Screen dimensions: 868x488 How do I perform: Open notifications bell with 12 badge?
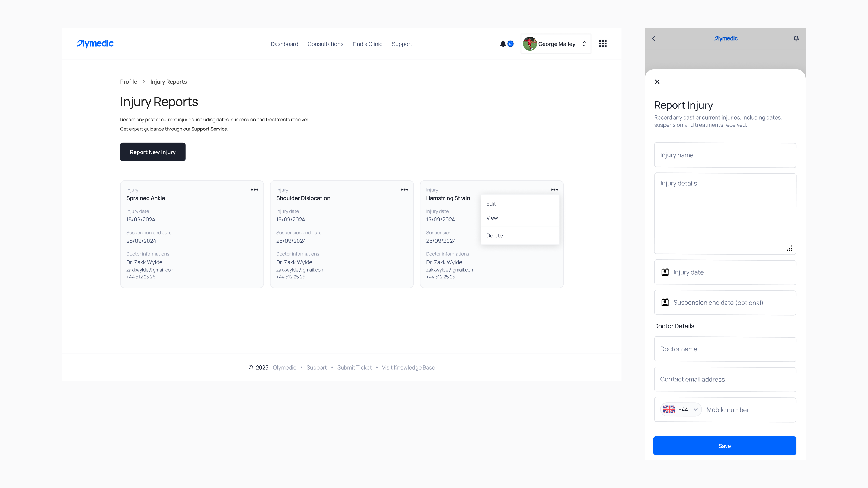[x=506, y=44]
